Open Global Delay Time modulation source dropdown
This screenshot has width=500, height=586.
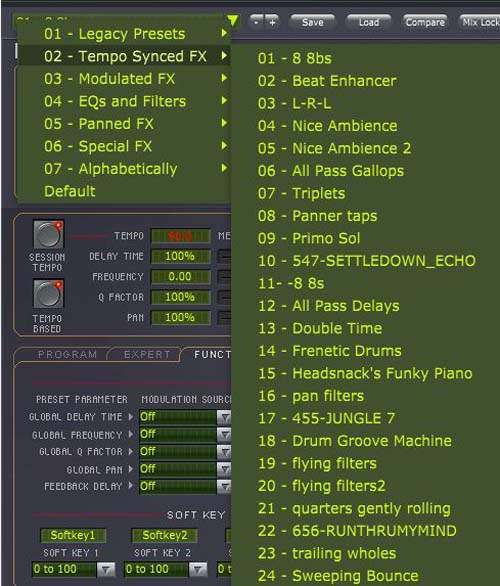224,417
